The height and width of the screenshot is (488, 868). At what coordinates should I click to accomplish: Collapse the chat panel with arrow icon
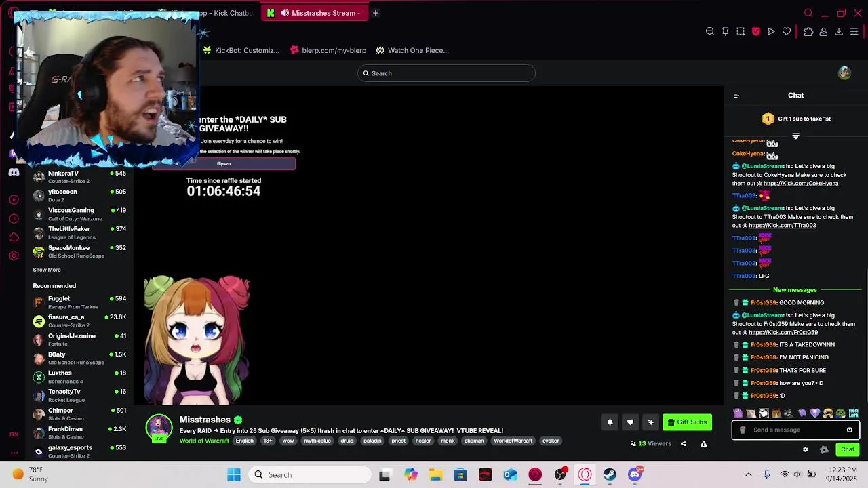click(x=736, y=96)
